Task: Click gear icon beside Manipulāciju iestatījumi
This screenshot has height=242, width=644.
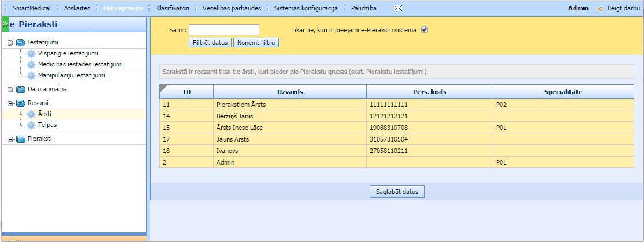Action: tap(31, 76)
